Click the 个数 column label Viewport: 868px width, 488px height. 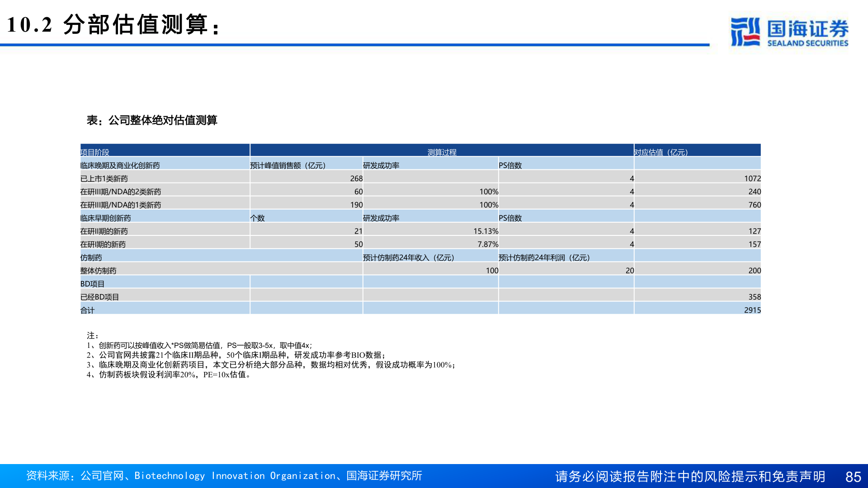coord(257,218)
